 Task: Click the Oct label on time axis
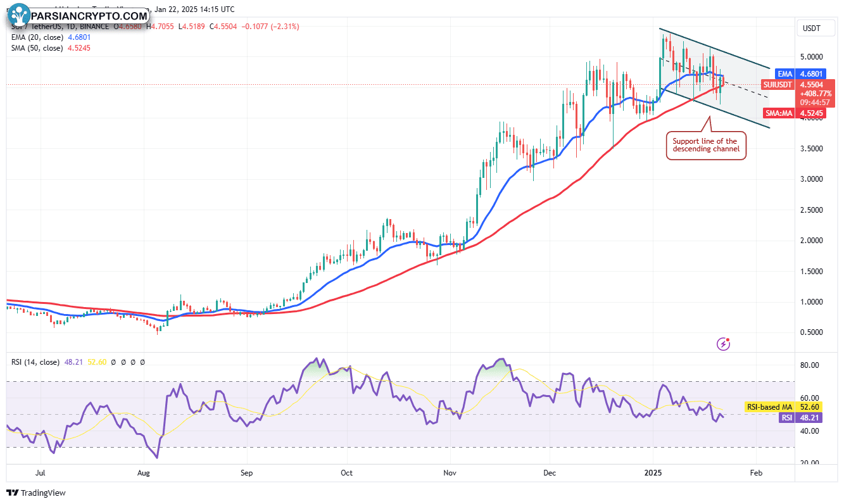point(346,472)
